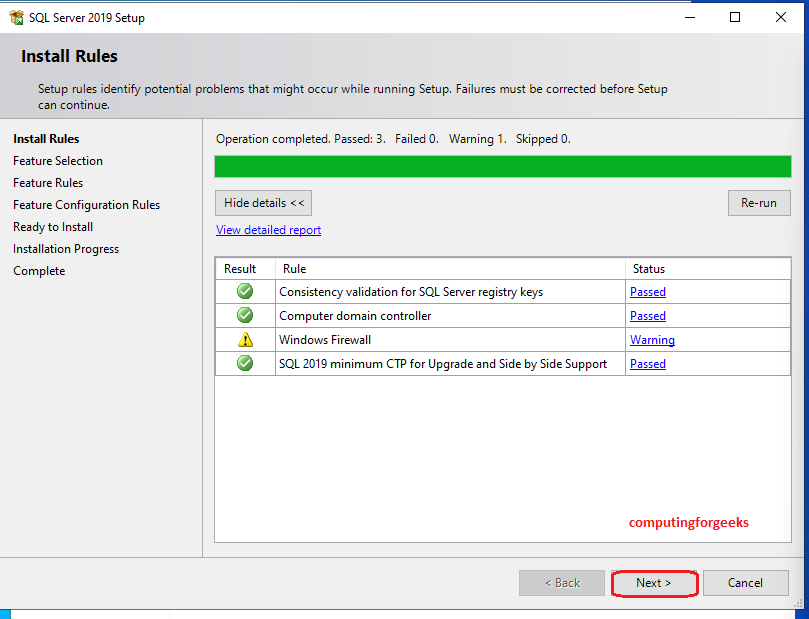Click the warning triangle icon for Windows Firewall
The height and width of the screenshot is (619, 809).
244,339
